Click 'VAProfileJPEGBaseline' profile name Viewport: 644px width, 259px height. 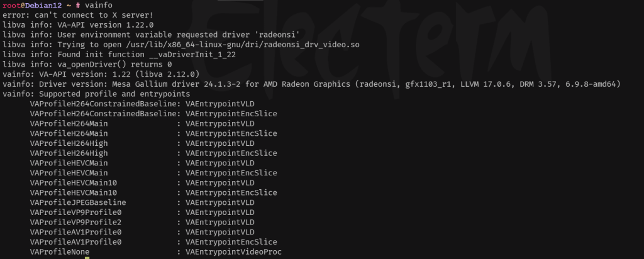77,202
